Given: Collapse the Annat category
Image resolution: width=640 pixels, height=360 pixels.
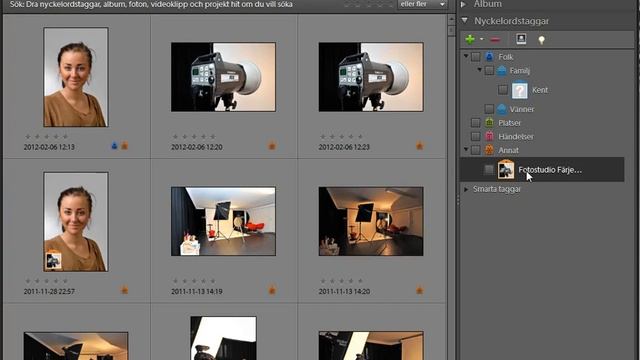Looking at the screenshot, I should tap(466, 149).
